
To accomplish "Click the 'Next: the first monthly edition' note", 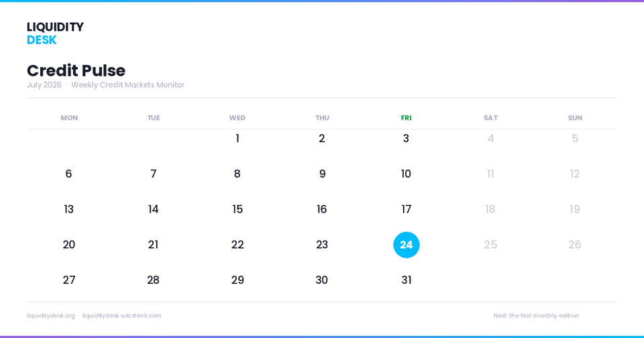I will click(536, 315).
